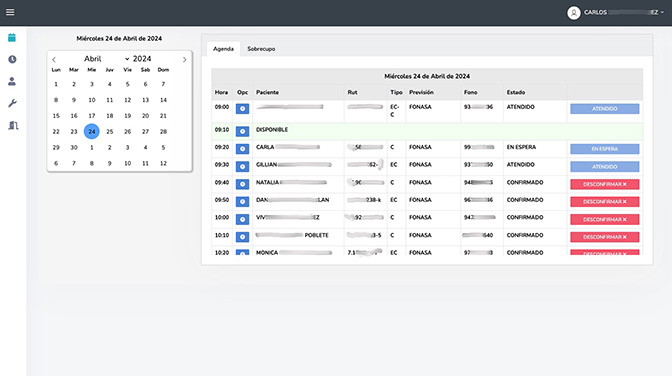
Task: Click DESCONFIRMAR for the 10:10 Poblete appointment
Action: 605,237
